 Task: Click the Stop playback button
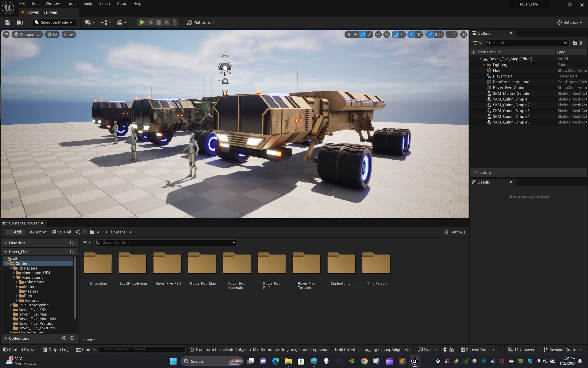tap(158, 22)
